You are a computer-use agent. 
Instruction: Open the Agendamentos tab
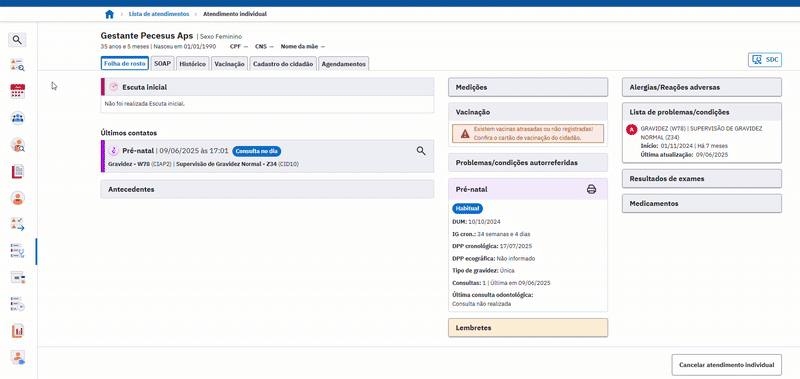(x=344, y=64)
